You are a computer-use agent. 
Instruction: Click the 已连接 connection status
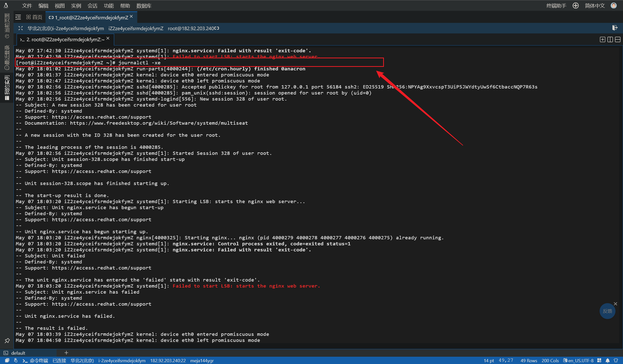59,360
